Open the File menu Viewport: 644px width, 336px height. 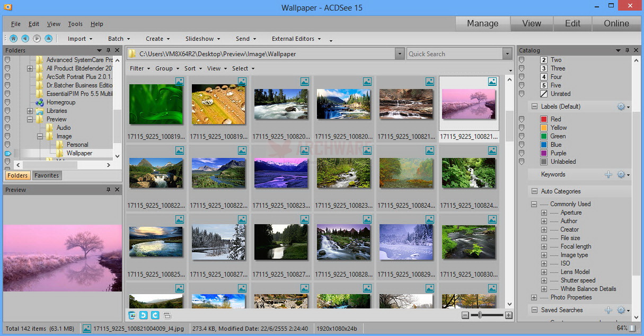coord(16,24)
